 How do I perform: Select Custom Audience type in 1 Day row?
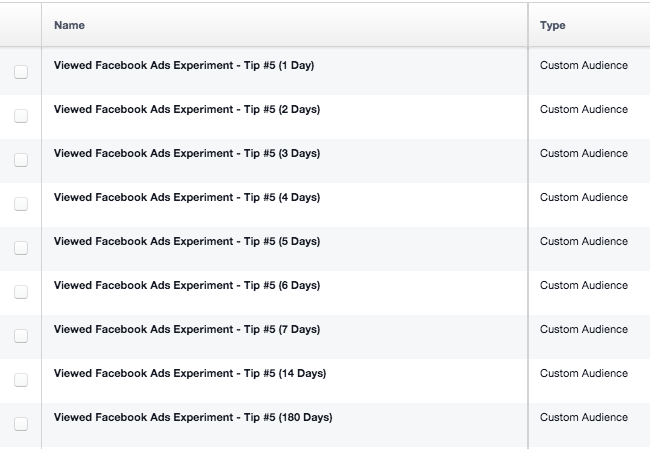tap(584, 65)
